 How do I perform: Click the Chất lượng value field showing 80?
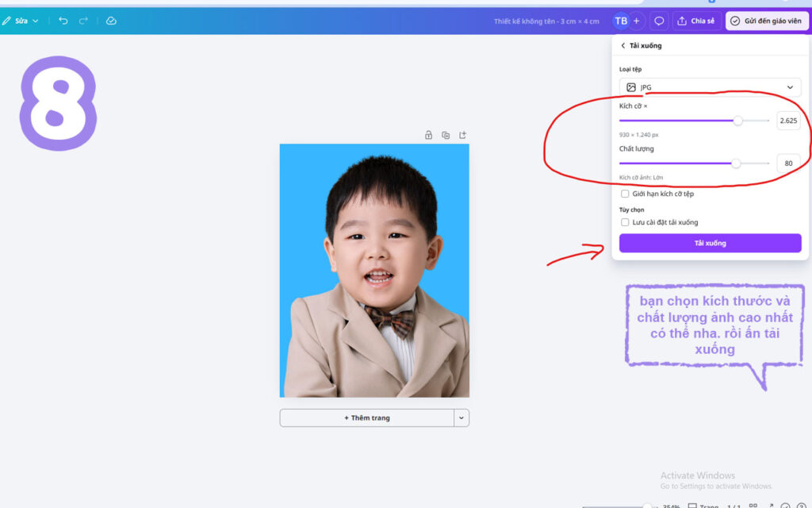click(x=788, y=164)
